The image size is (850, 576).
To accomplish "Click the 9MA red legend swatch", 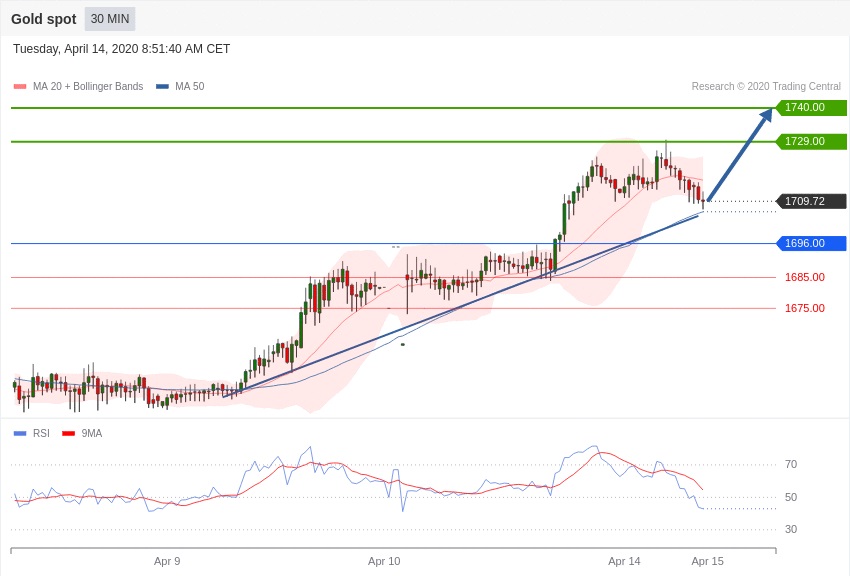I will point(68,433).
